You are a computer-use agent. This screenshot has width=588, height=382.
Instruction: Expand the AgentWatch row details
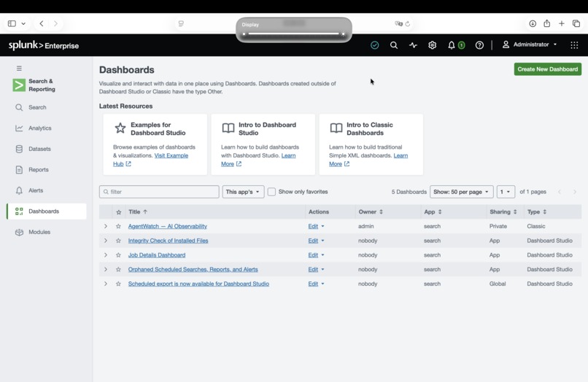[106, 226]
